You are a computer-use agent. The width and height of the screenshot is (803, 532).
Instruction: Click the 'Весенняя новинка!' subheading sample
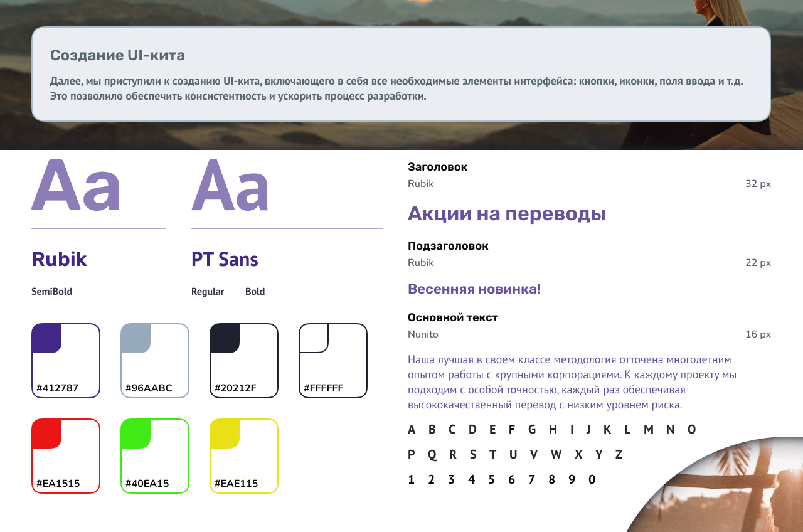click(x=474, y=289)
